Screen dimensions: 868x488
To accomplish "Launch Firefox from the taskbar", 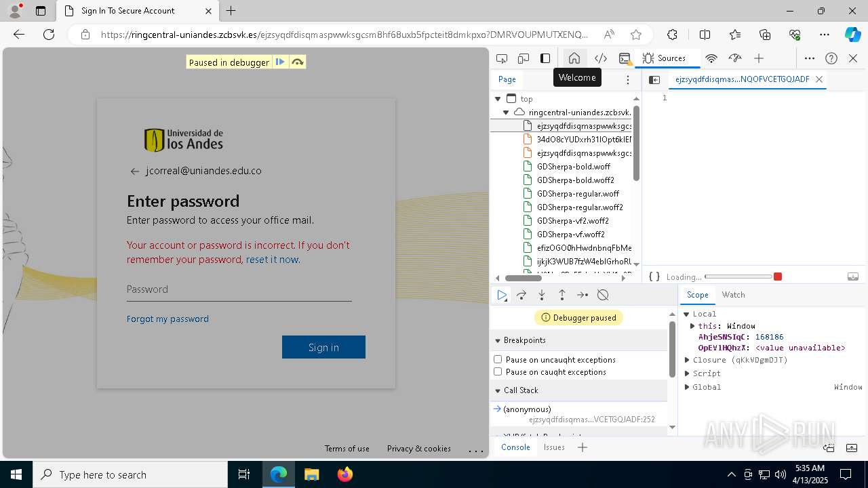I will 344,474.
